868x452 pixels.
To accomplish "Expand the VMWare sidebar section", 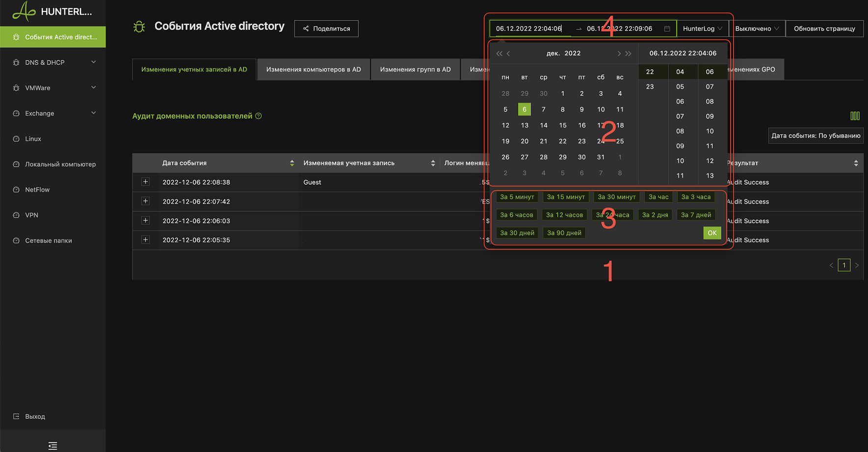I will click(53, 88).
